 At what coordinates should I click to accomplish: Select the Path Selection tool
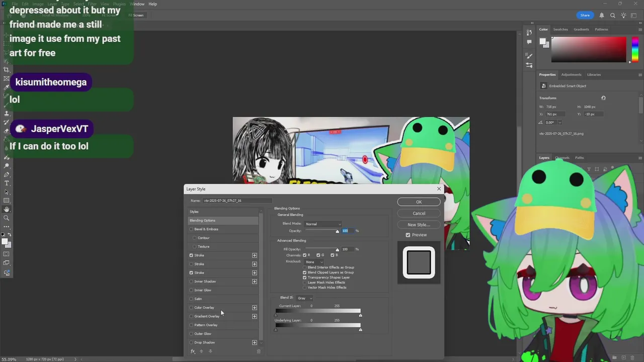click(7, 192)
